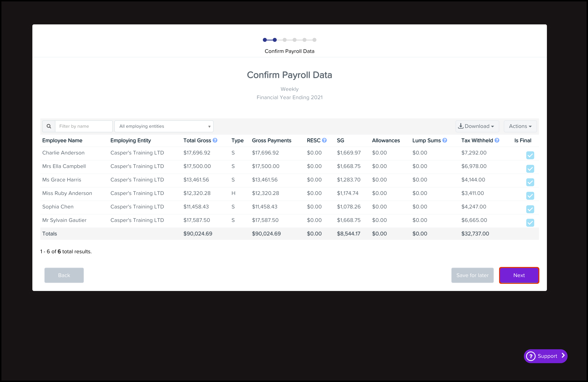Open the Download dropdown caret
588x382 pixels.
pos(493,127)
